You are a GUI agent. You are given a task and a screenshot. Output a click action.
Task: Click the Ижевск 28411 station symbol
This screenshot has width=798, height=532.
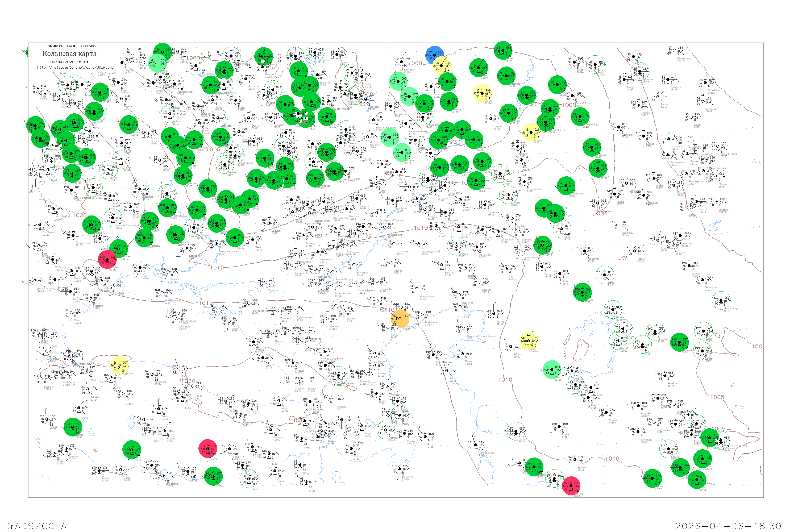pyautogui.click(x=492, y=119)
